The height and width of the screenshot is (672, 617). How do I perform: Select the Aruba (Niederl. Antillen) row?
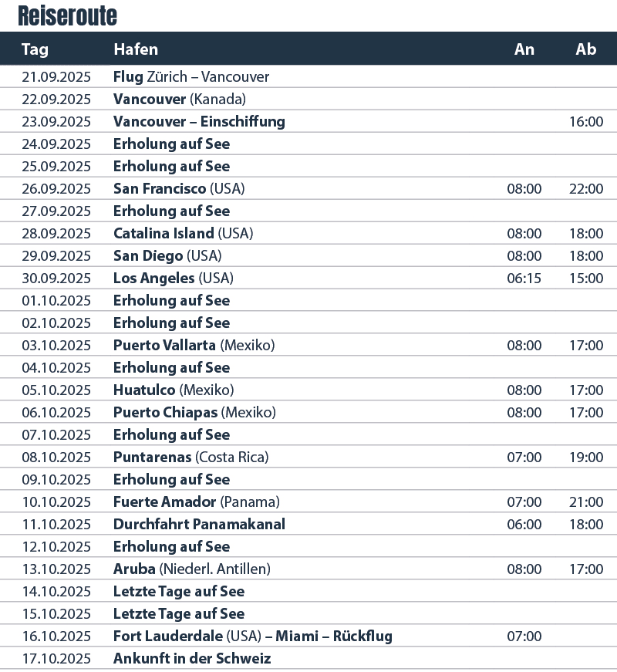(x=308, y=569)
